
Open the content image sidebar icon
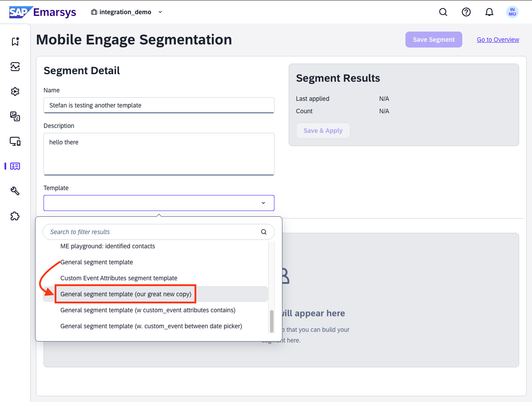(x=15, y=116)
